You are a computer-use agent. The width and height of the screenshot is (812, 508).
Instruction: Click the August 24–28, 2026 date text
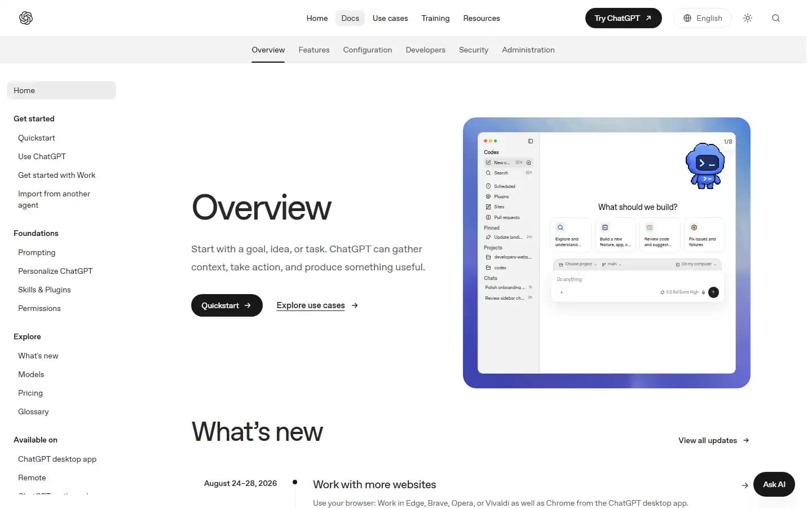point(240,483)
